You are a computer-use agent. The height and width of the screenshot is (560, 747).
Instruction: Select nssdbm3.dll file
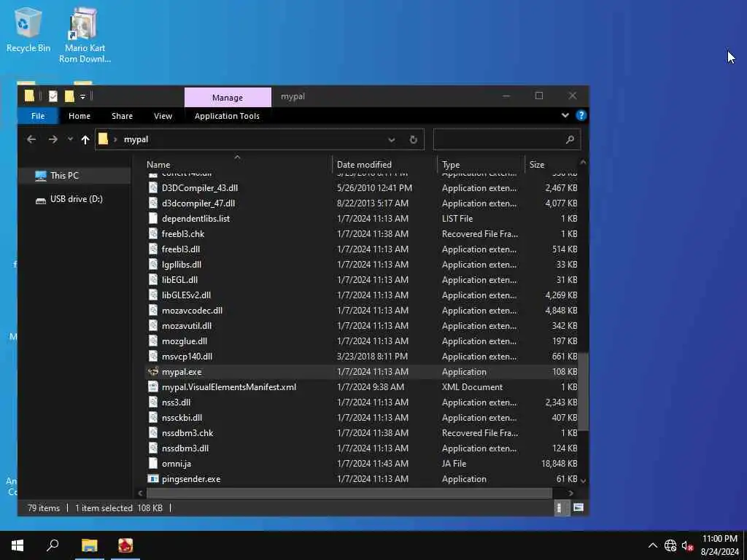click(x=185, y=448)
